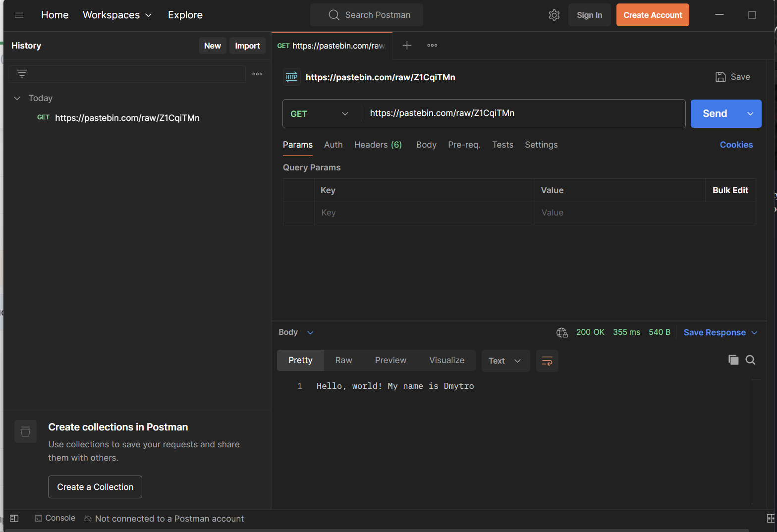Click the Send button
Image resolution: width=777 pixels, height=532 pixels.
715,113
